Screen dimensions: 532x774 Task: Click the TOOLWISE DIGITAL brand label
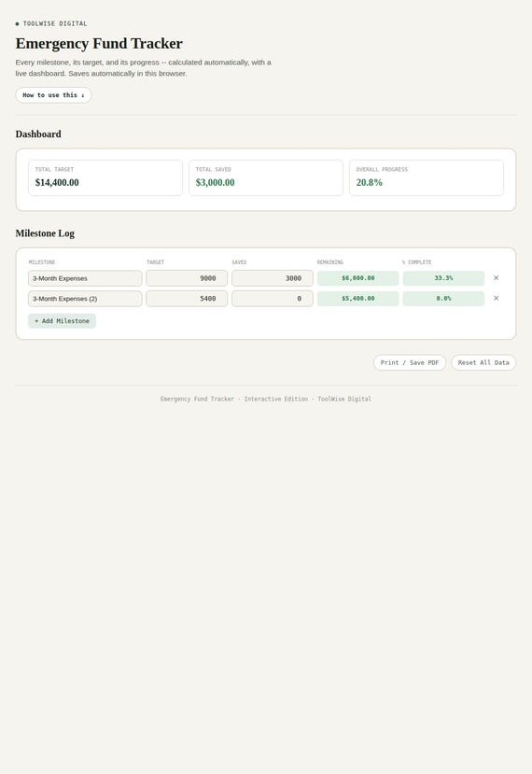tap(55, 23)
